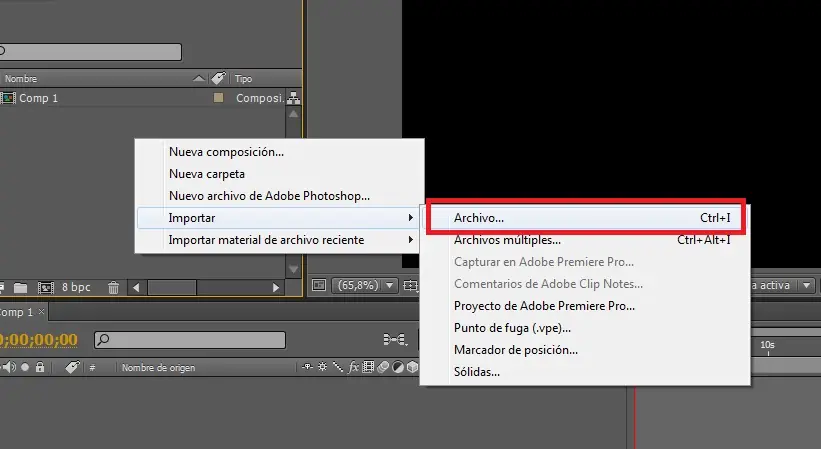The height and width of the screenshot is (449, 821).
Task: Click the motion blur switch icon
Action: pos(383,367)
